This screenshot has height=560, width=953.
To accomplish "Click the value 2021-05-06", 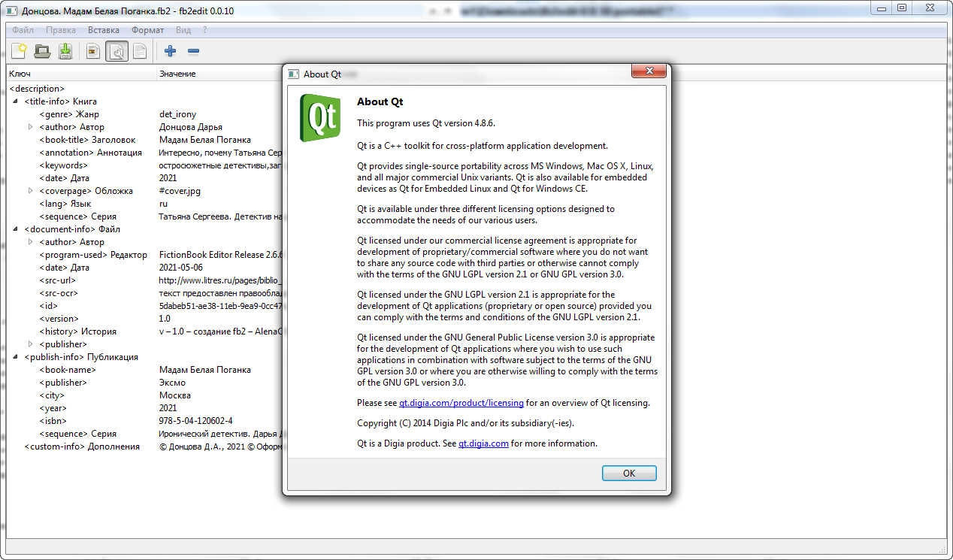I will (181, 267).
